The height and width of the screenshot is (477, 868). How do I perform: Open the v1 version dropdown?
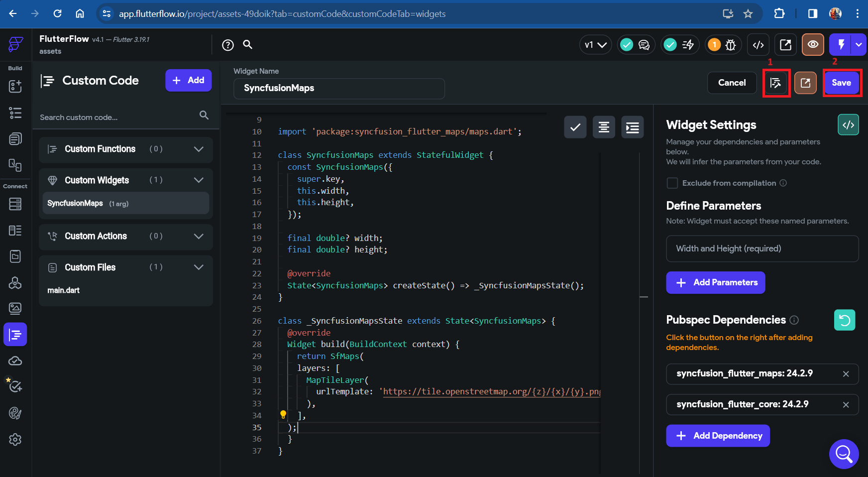[x=595, y=45]
